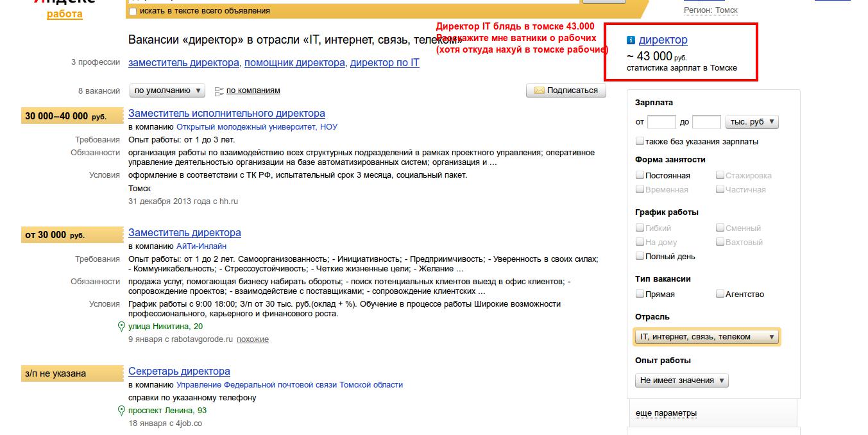The height and width of the screenshot is (435, 868).
Task: Tick the Постоянная employment checkbox
Action: click(640, 175)
